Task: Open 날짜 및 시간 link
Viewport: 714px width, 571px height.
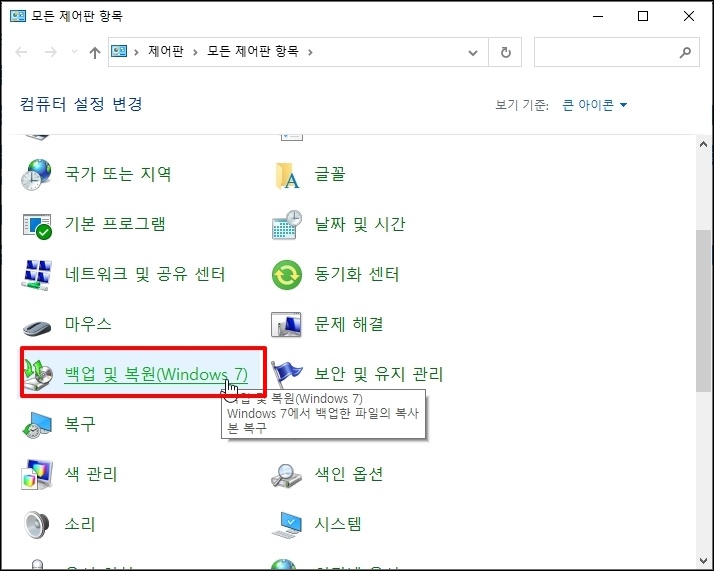Action: point(360,224)
